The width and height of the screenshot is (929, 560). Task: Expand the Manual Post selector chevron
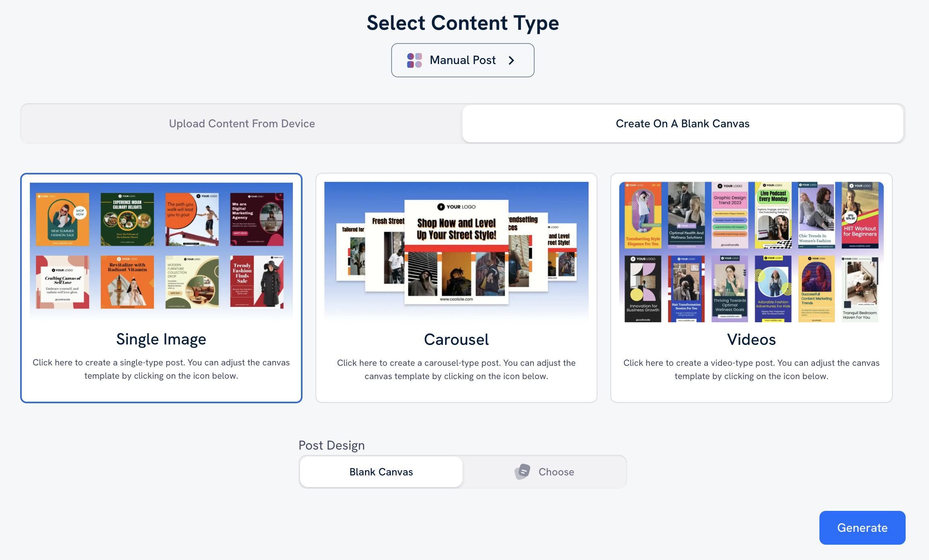pyautogui.click(x=512, y=60)
